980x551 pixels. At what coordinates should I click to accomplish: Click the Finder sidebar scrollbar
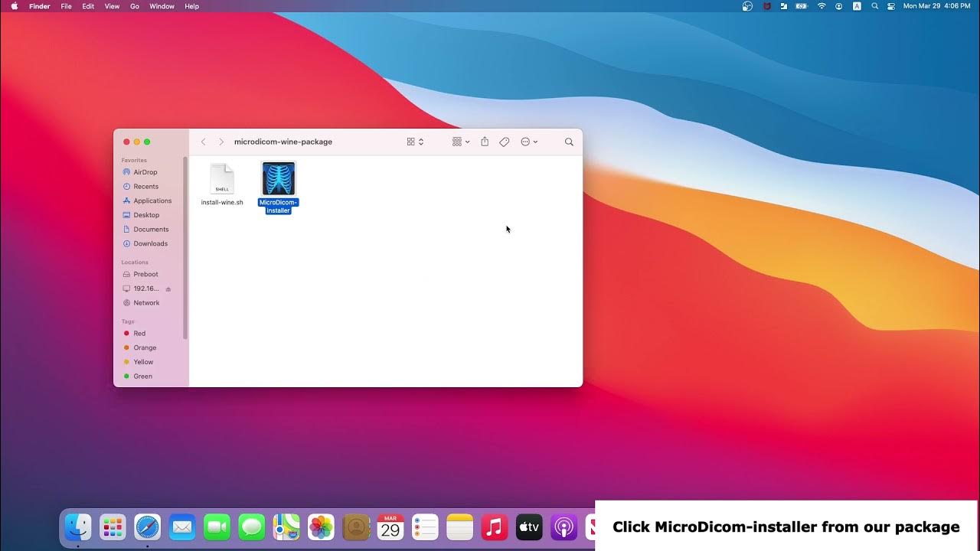(185, 247)
